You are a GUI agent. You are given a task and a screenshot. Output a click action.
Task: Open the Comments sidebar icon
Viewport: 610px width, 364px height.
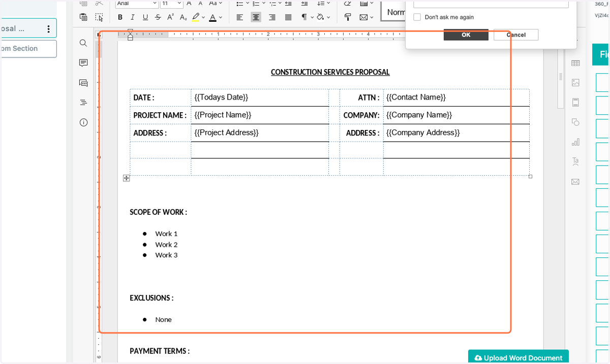[83, 63]
